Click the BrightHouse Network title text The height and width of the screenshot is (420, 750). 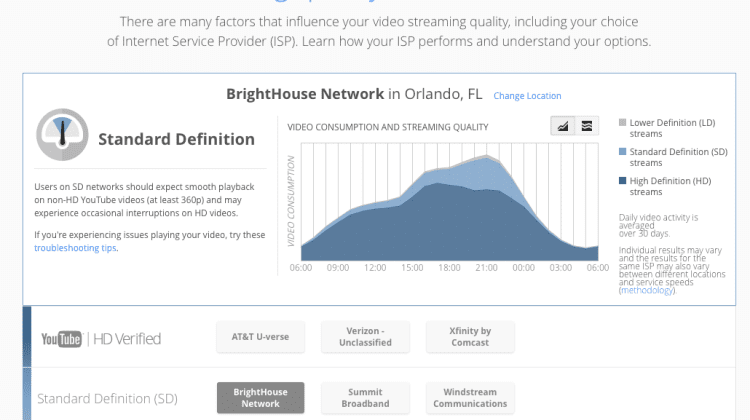pyautogui.click(x=305, y=94)
